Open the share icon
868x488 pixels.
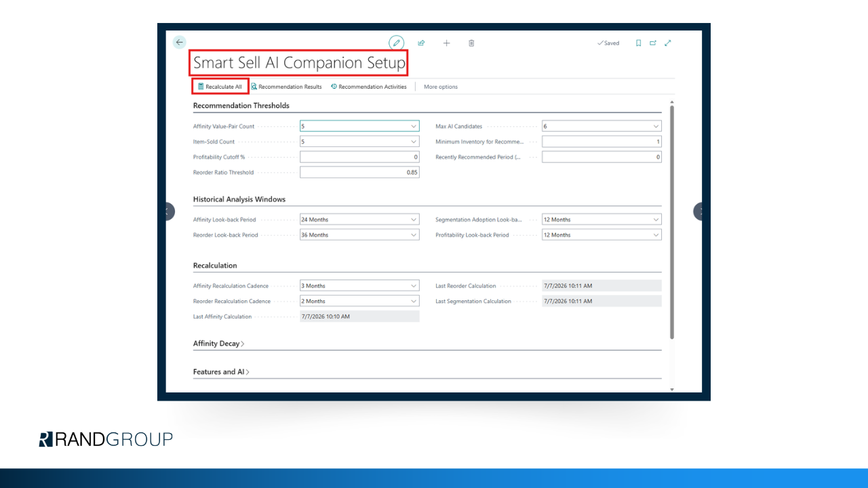pyautogui.click(x=421, y=43)
